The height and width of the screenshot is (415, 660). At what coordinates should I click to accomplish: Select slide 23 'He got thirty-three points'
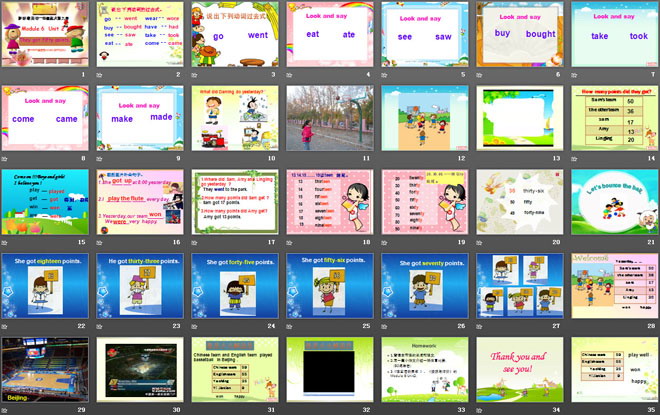pos(140,285)
